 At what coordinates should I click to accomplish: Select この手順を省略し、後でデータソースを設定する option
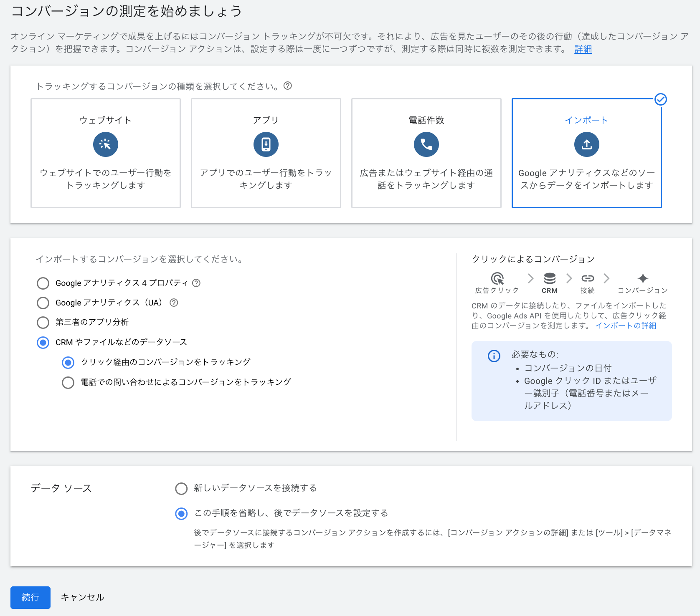[x=181, y=514]
